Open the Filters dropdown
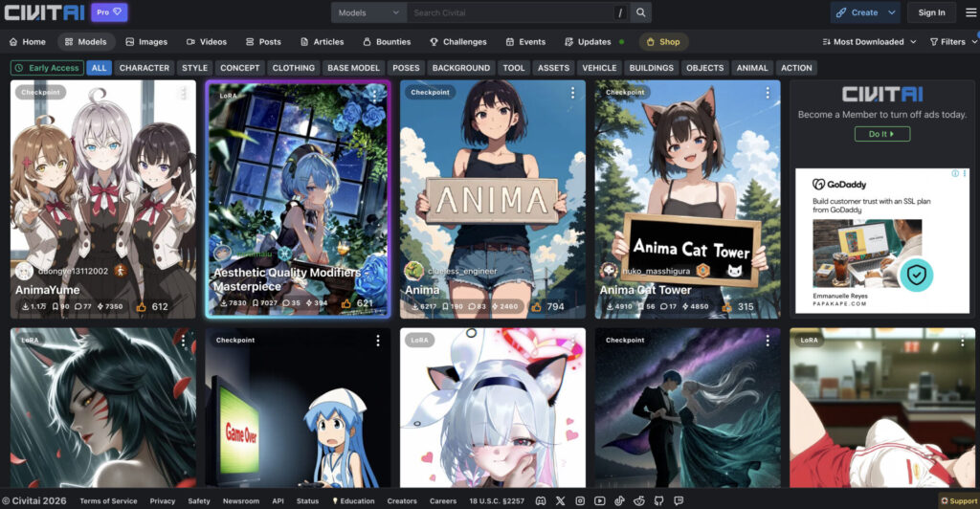 [x=951, y=42]
